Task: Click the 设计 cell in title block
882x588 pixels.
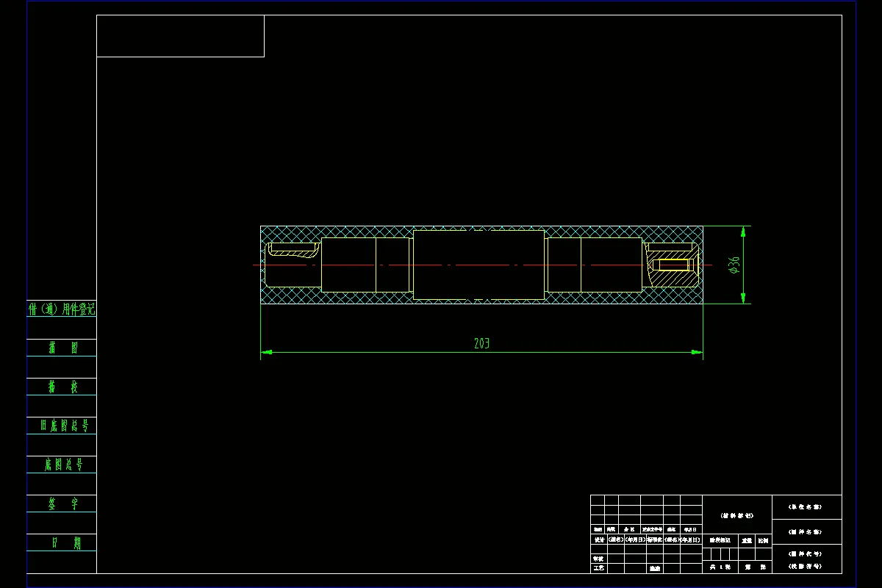Action: [599, 539]
